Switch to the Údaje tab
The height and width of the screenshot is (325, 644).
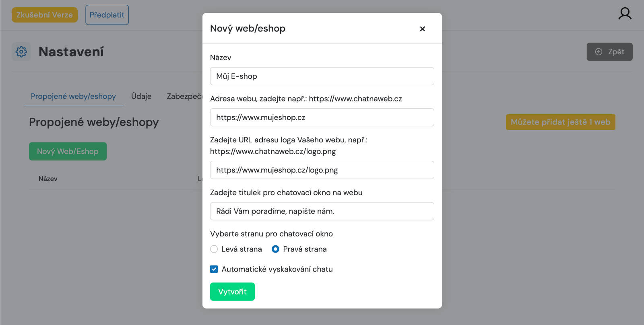point(141,96)
